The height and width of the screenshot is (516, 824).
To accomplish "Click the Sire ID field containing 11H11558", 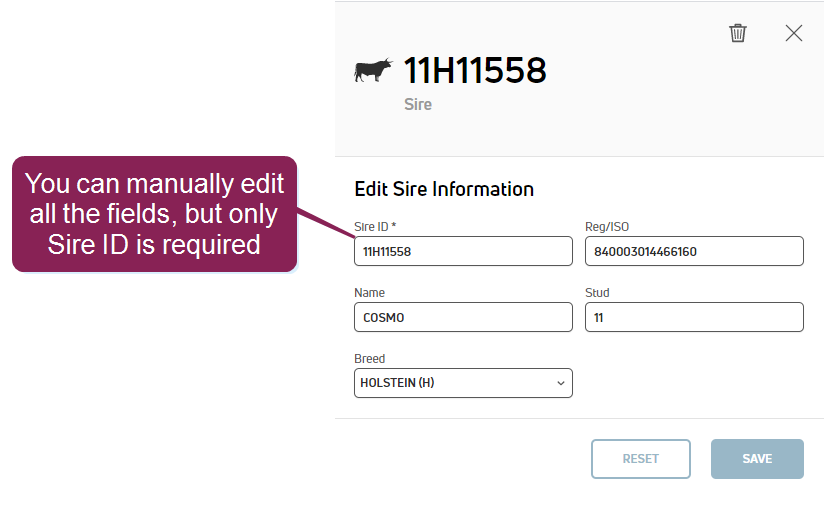I will click(463, 251).
